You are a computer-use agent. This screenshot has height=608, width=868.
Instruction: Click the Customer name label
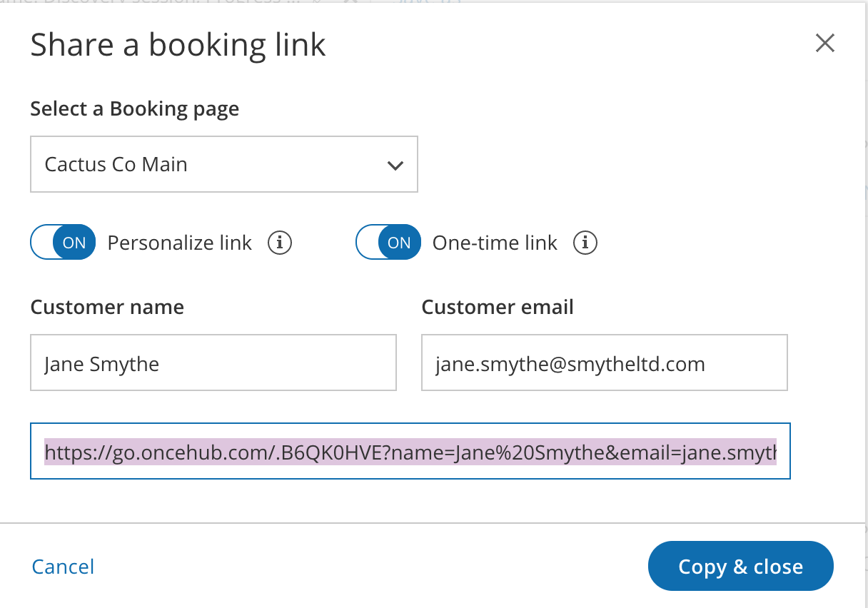click(107, 307)
